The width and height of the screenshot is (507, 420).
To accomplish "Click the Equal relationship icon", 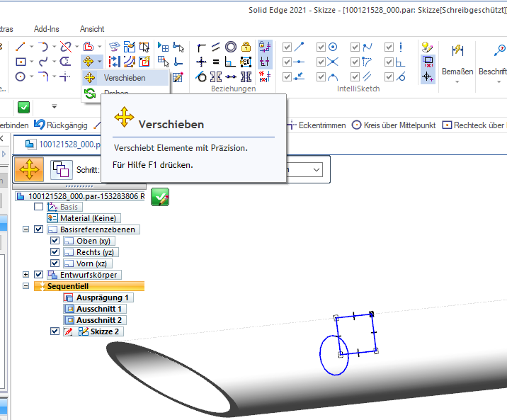I will coord(216,62).
